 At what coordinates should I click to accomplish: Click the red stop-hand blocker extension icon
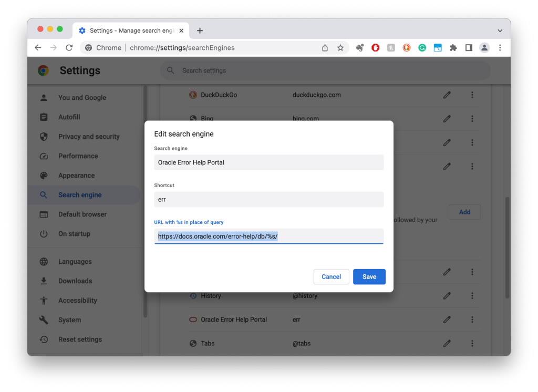pyautogui.click(x=375, y=47)
